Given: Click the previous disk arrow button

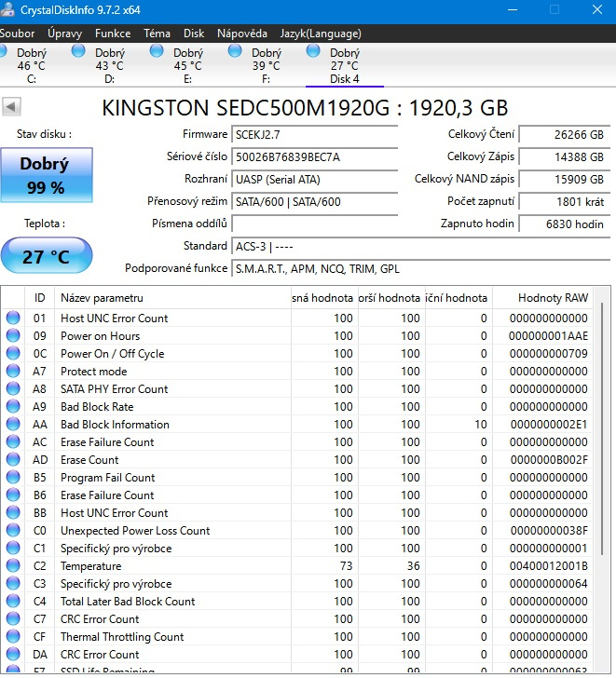Looking at the screenshot, I should click(11, 107).
